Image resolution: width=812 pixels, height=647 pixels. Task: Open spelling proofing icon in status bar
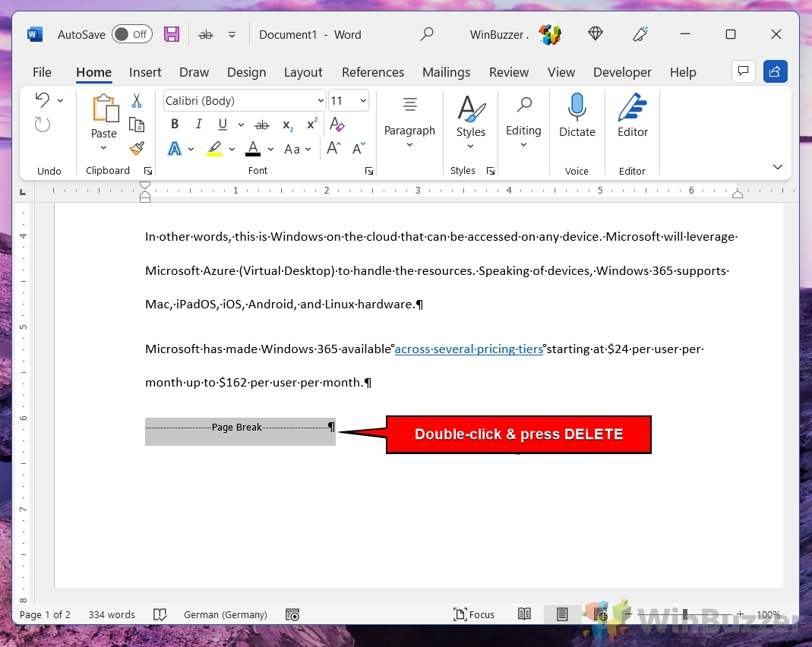pos(160,614)
